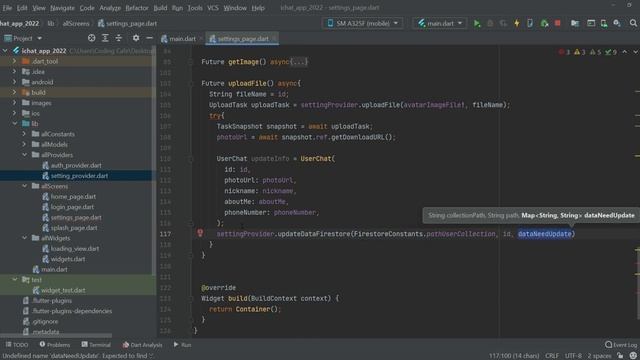Click Expand All icon in Project panel
This screenshot has width=640, height=360.
pos(105,38)
